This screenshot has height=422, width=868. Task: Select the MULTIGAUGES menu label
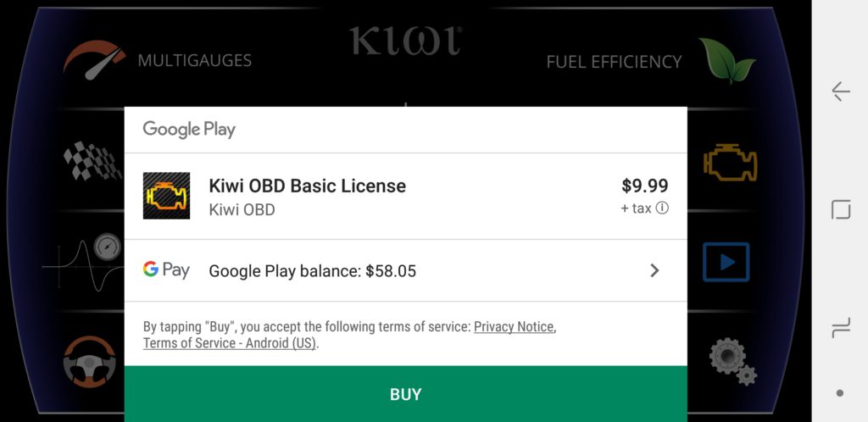coord(195,60)
